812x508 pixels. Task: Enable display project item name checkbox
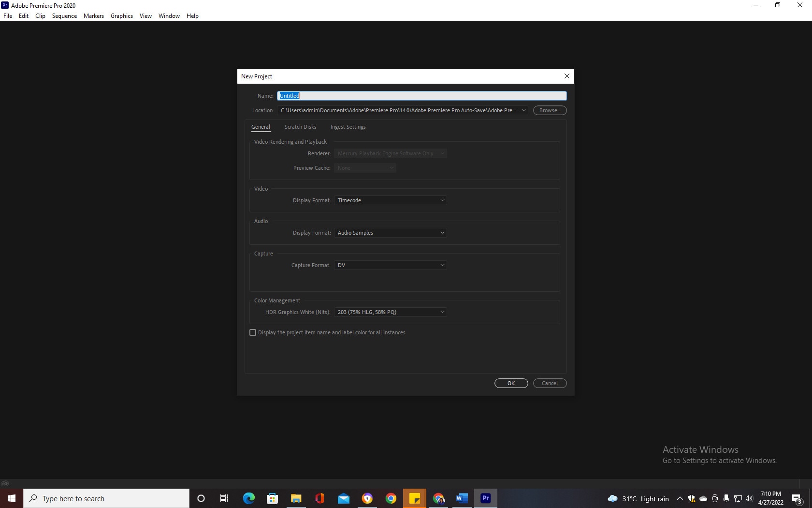point(253,332)
